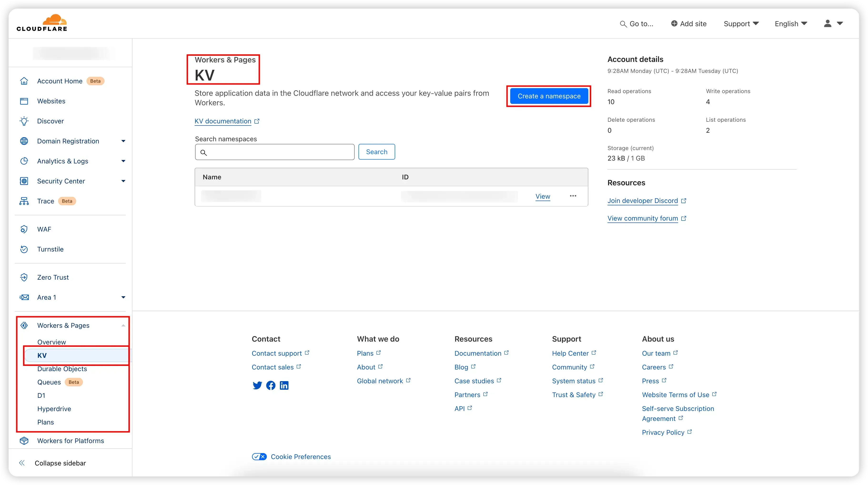Screen dimensions: 868x485
Task: Select Overview under Workers & Pages
Action: (51, 342)
